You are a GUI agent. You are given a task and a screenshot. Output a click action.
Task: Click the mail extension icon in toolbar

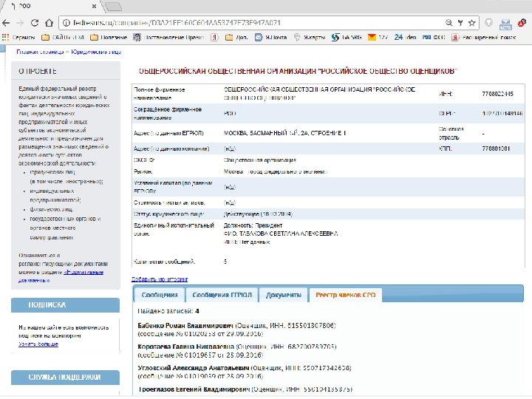point(505,24)
